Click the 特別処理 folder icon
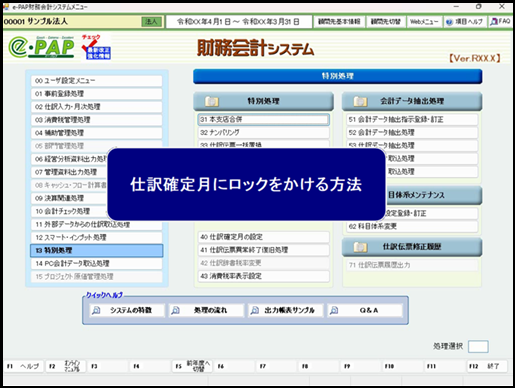 211,101
